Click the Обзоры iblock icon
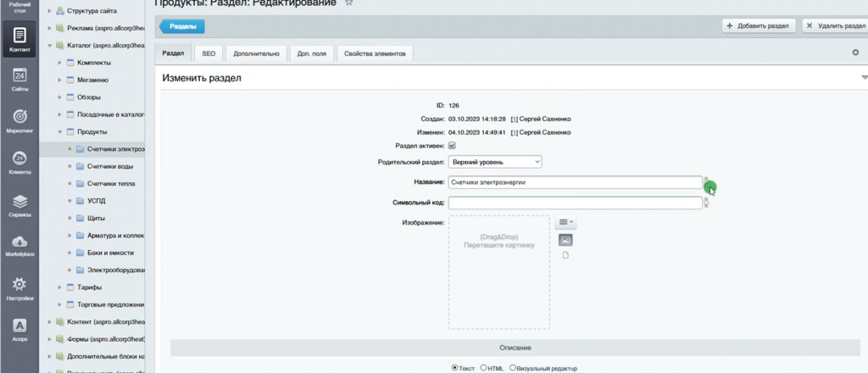Screen dimensions: 868x373 (x=70, y=97)
